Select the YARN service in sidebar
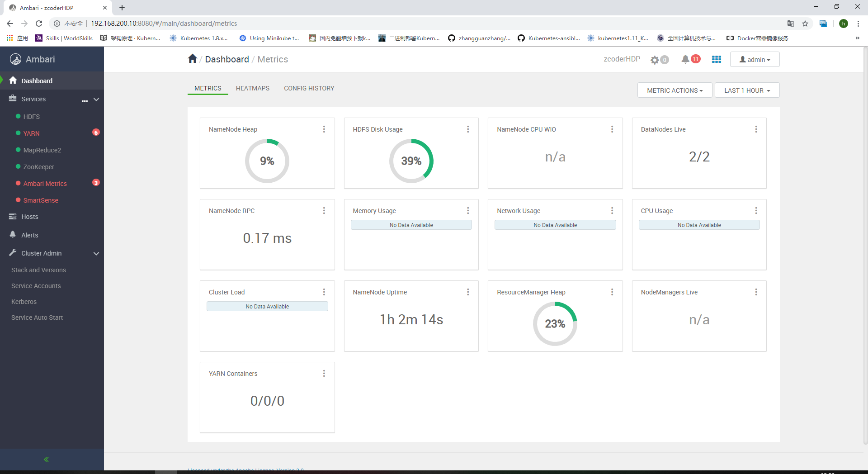 click(x=31, y=133)
